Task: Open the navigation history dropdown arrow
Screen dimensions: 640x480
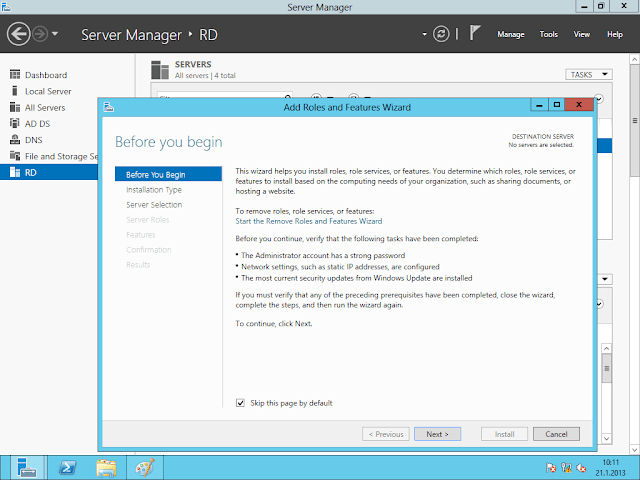Action: (55, 34)
